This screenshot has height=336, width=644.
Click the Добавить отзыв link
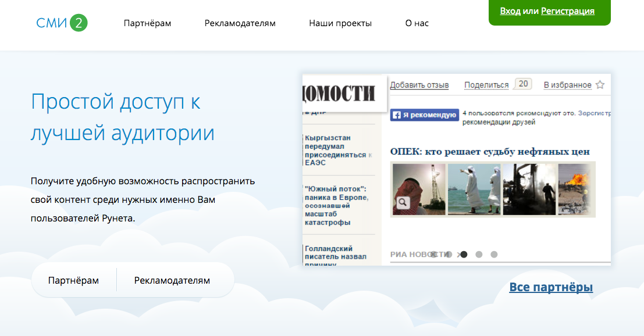click(419, 85)
